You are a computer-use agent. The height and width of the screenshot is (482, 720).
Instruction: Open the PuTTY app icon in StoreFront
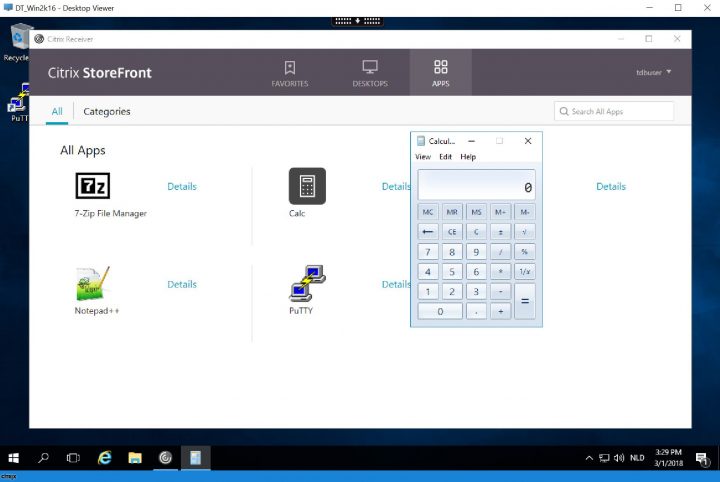click(x=307, y=284)
